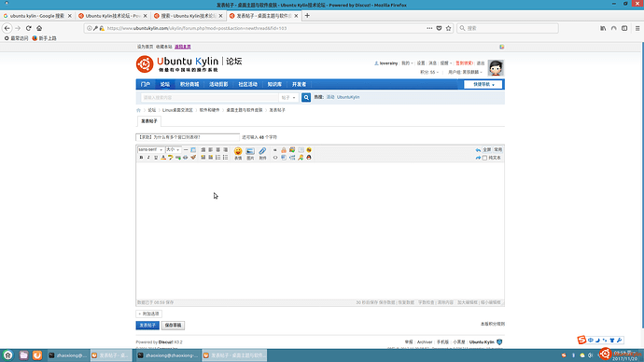Viewport: 644px width, 362px height.
Task: Open the start menu on taskbar
Action: [x=7, y=355]
